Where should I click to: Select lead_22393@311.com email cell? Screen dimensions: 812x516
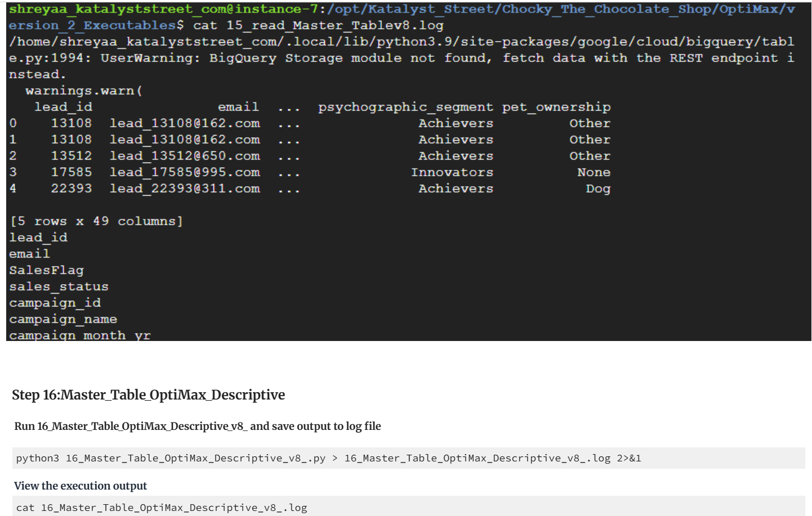click(185, 189)
